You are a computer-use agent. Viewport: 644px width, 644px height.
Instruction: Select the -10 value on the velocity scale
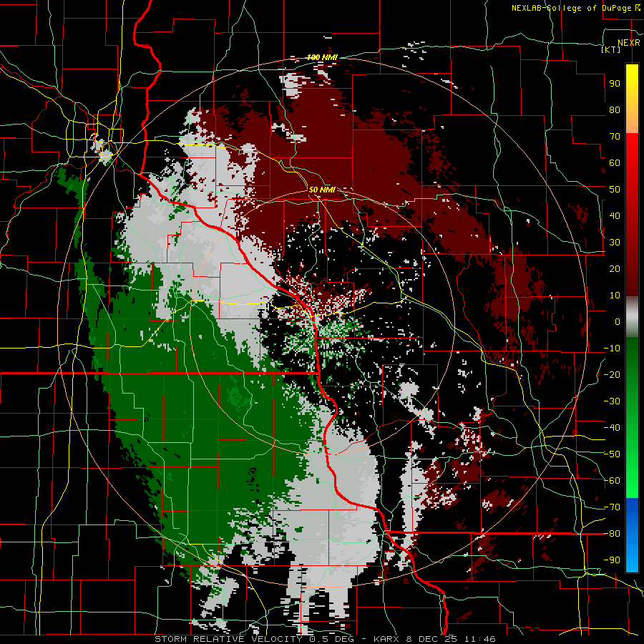612,348
